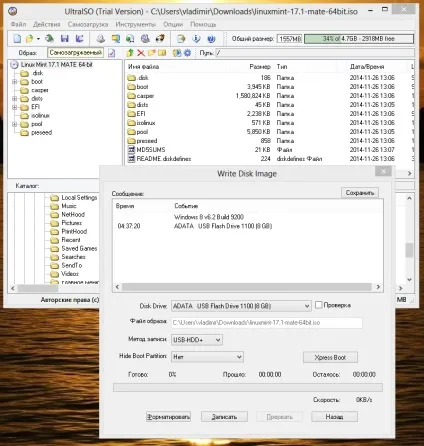
Task: Click the Записать button
Action: tap(224, 417)
